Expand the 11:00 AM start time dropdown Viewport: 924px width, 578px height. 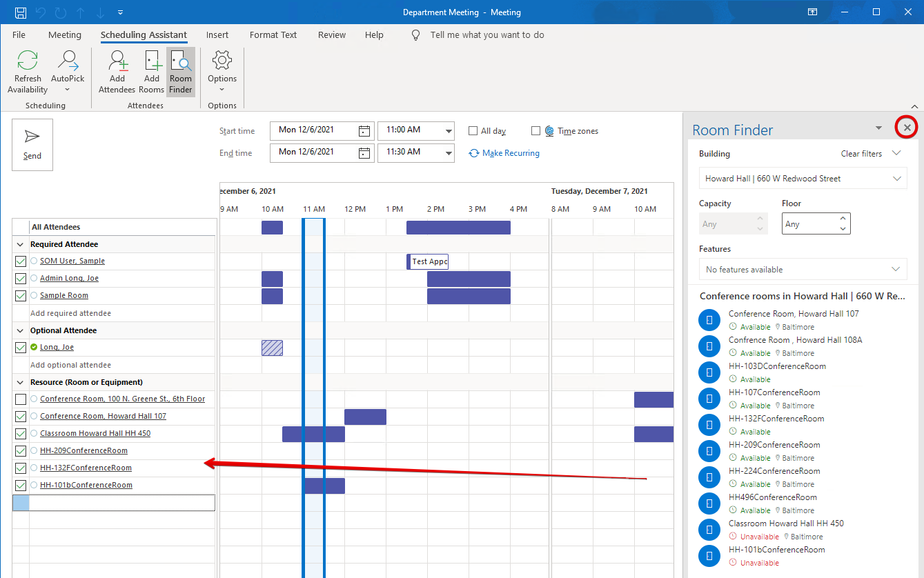[x=449, y=130]
